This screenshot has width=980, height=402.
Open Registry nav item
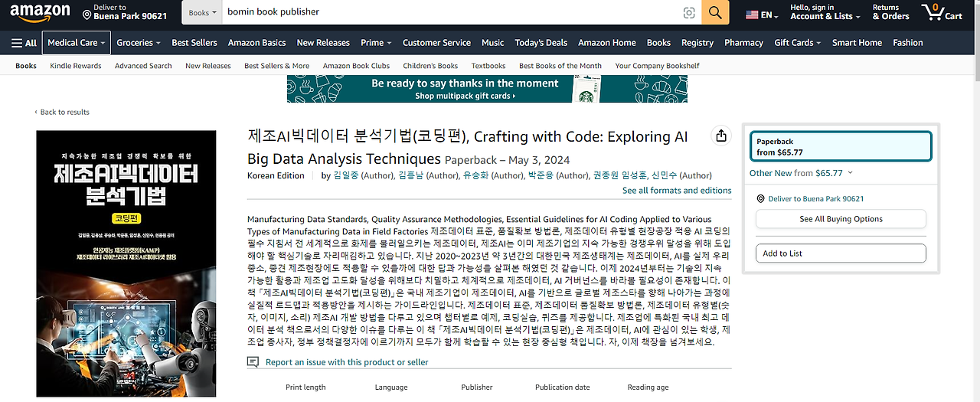[x=697, y=43]
